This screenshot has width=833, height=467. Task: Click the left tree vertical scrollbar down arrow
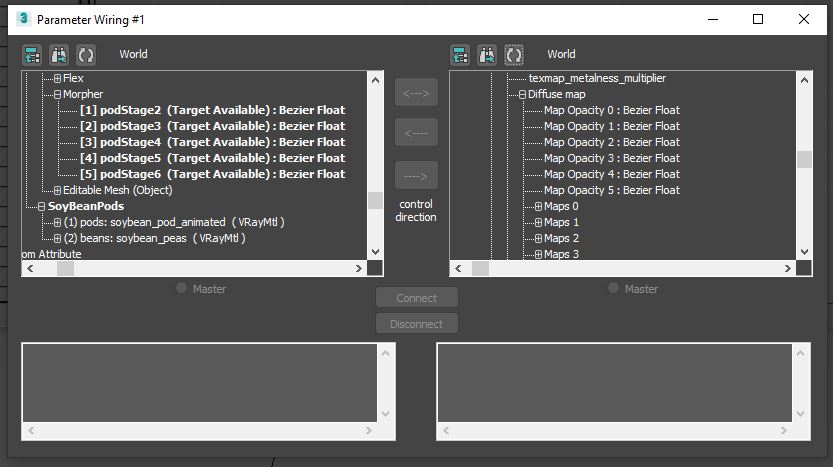[375, 252]
